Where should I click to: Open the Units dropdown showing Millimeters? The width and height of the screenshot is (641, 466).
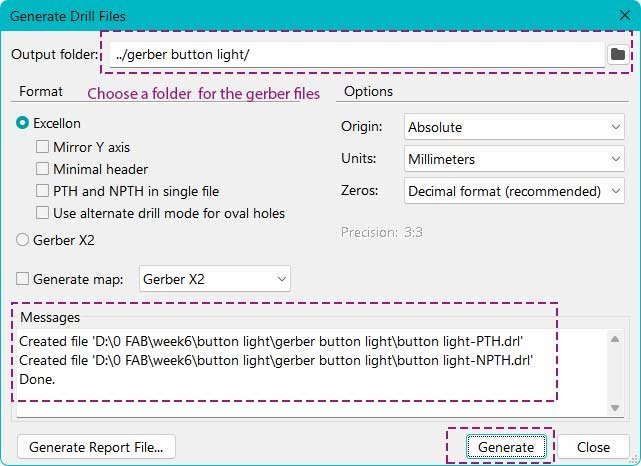click(x=514, y=159)
